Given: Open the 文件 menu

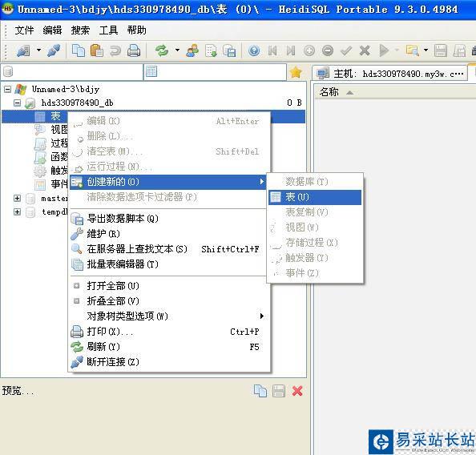Looking at the screenshot, I should click(24, 30).
